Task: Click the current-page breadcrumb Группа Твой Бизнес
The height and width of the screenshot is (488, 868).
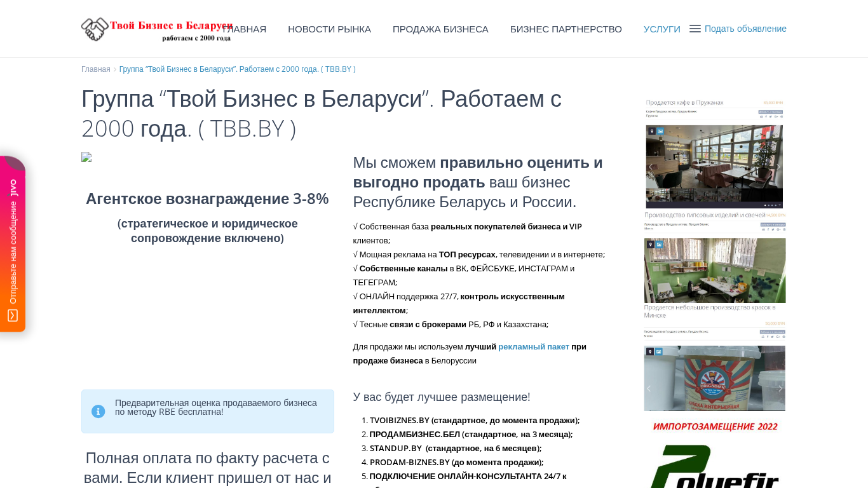Action: (x=238, y=69)
